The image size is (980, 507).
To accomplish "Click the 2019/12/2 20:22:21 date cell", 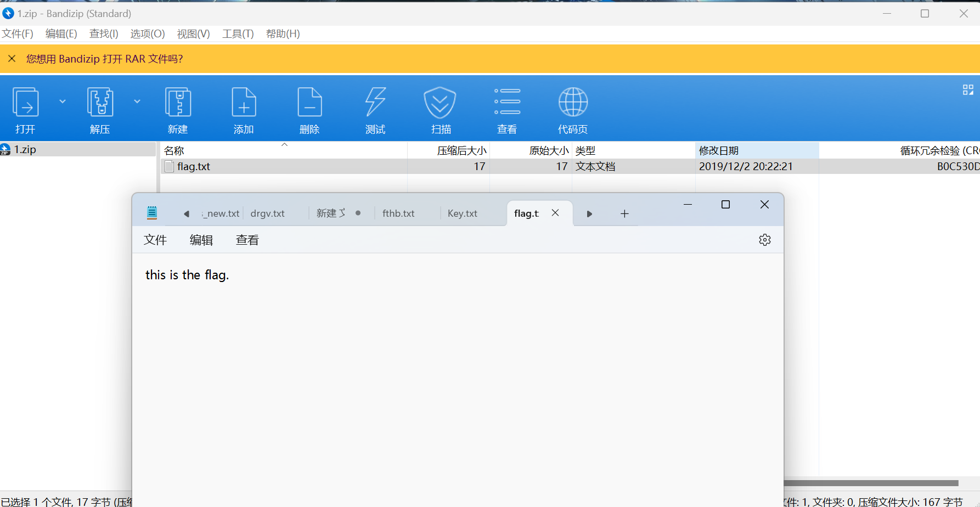I will coord(746,166).
